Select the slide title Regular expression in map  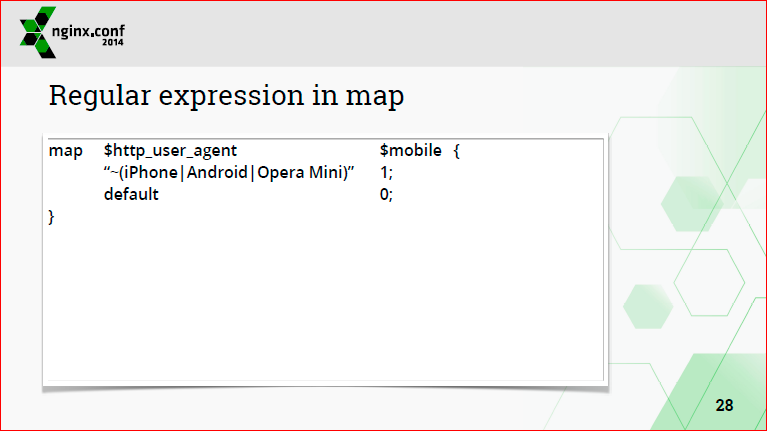[226, 95]
